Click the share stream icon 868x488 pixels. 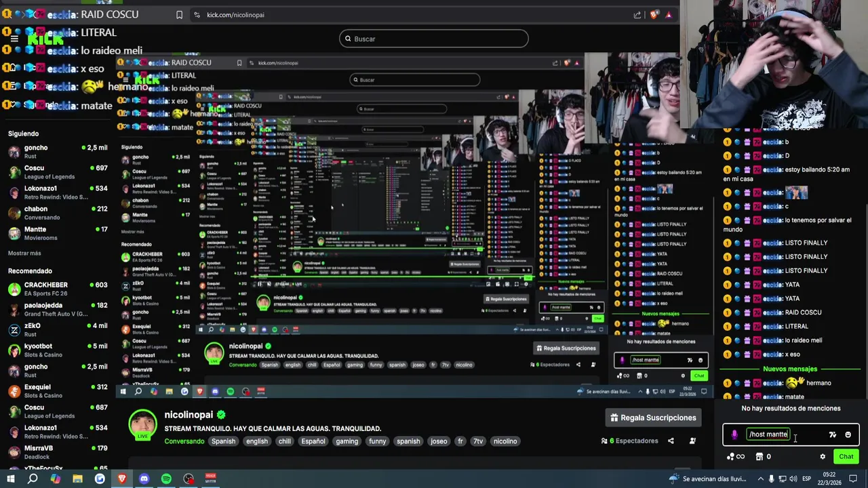(671, 441)
